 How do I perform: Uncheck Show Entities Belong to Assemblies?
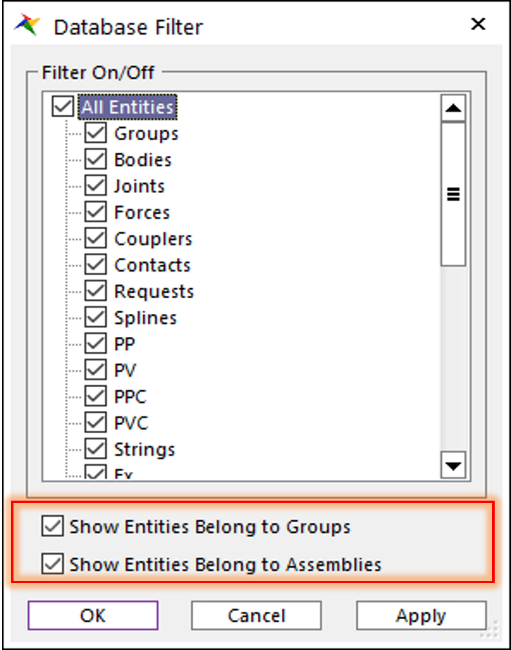click(x=53, y=564)
